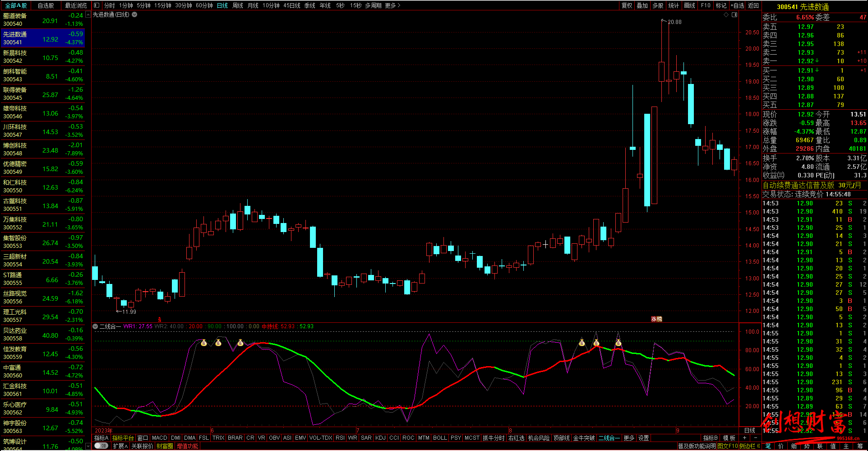Select 分时 timeframe
868x451 pixels.
click(x=110, y=5)
